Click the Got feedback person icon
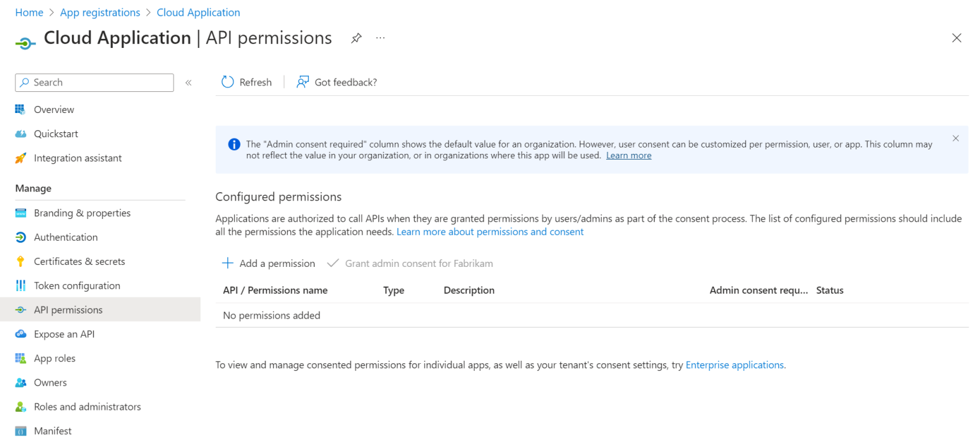The image size is (980, 445). click(303, 82)
